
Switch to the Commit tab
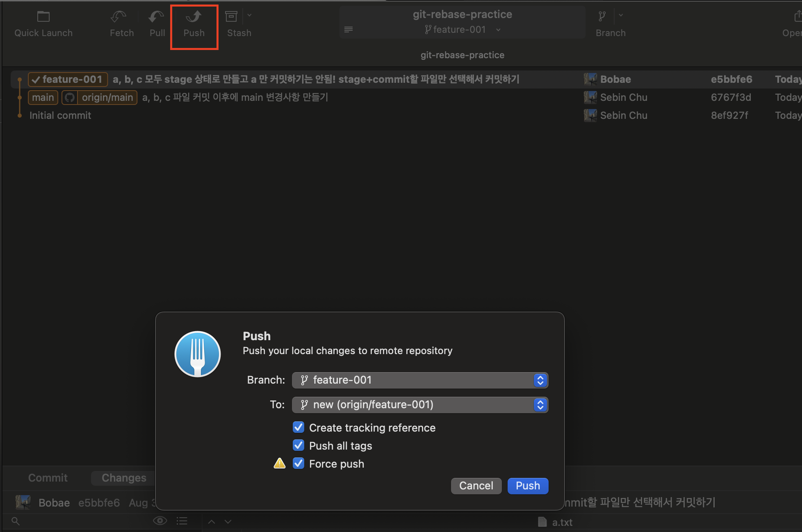[x=48, y=478]
